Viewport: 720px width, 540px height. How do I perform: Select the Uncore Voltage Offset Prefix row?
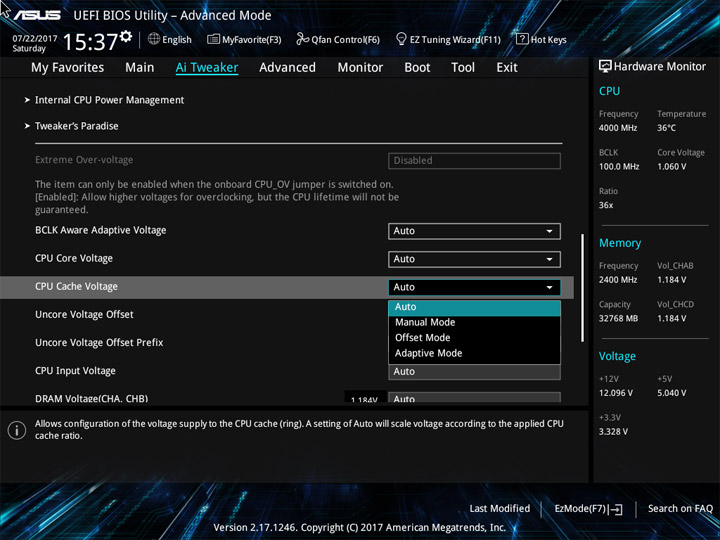click(x=99, y=343)
